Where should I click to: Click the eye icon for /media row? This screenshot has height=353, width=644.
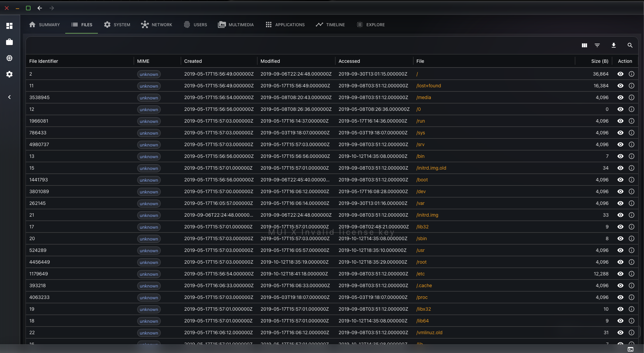[620, 97]
